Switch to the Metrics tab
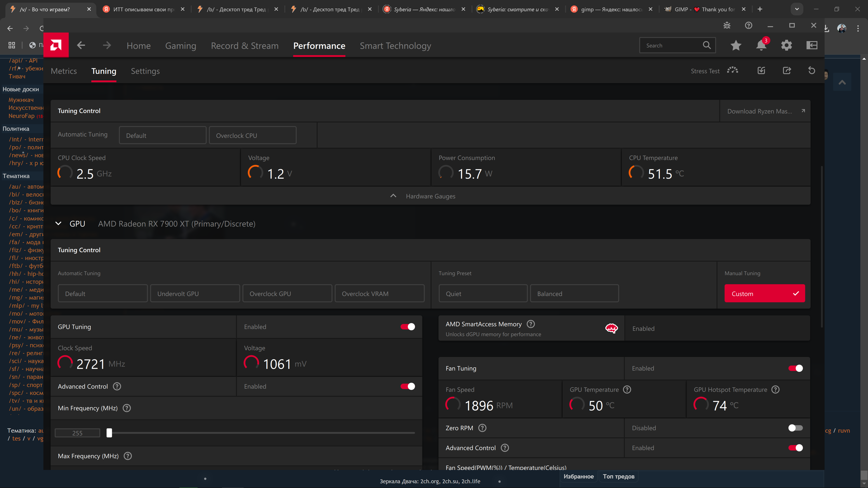 click(x=64, y=71)
